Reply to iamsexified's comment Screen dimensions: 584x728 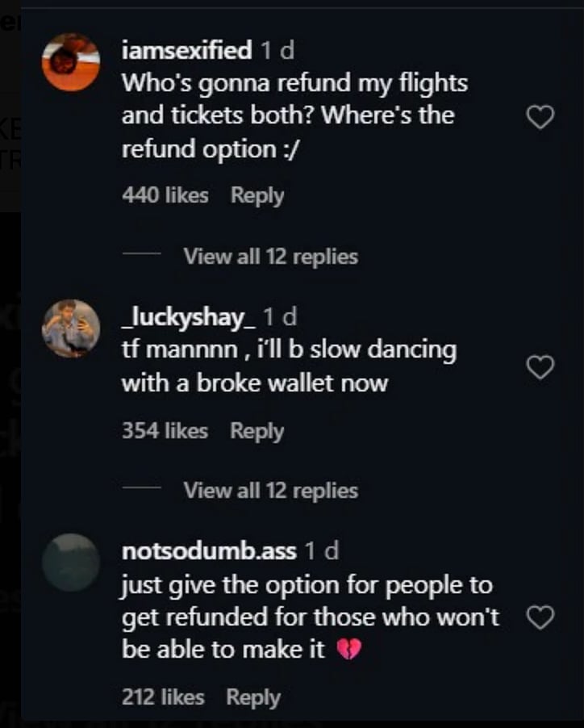(x=257, y=195)
